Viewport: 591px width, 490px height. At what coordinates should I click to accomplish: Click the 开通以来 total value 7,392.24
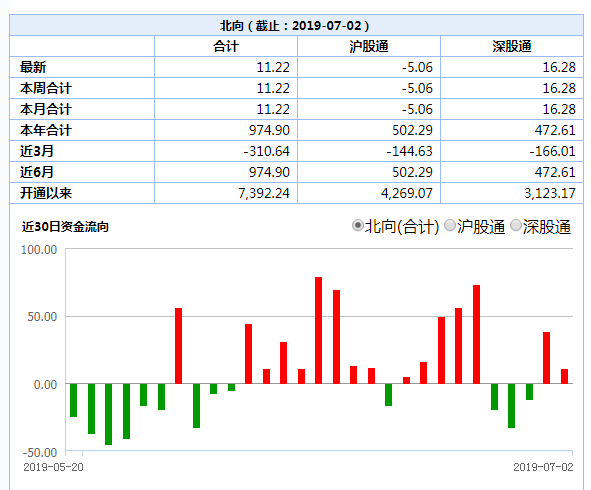[x=264, y=193]
